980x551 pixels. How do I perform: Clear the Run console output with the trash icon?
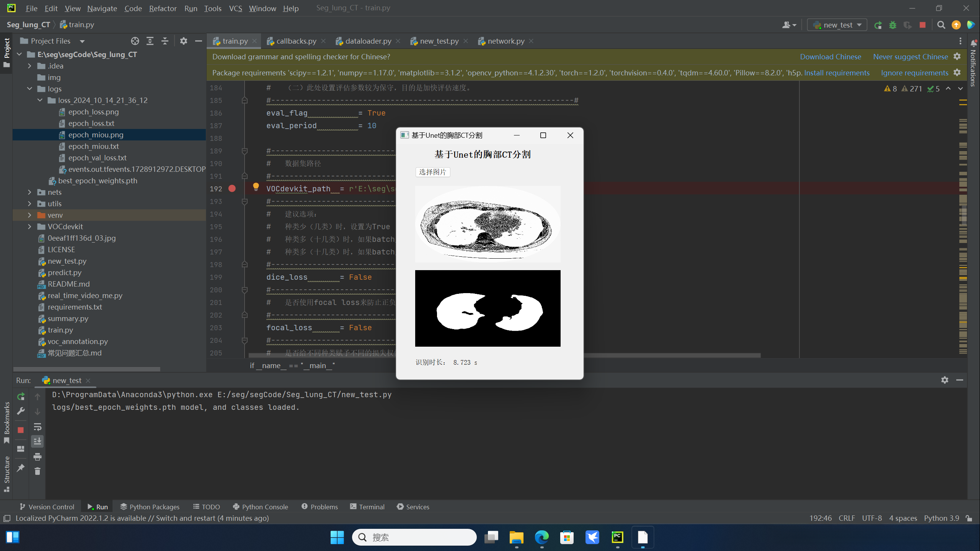point(37,471)
